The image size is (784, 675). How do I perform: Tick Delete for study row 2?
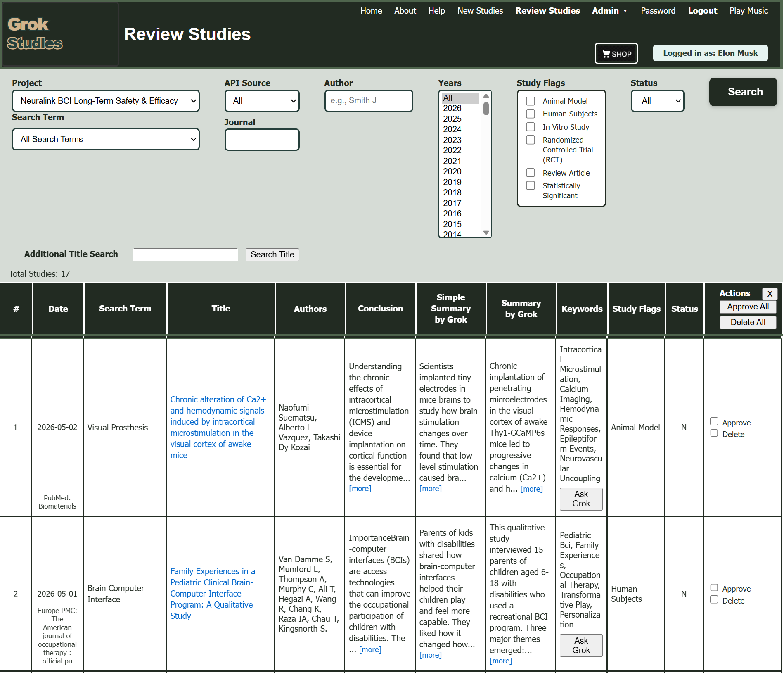point(714,599)
